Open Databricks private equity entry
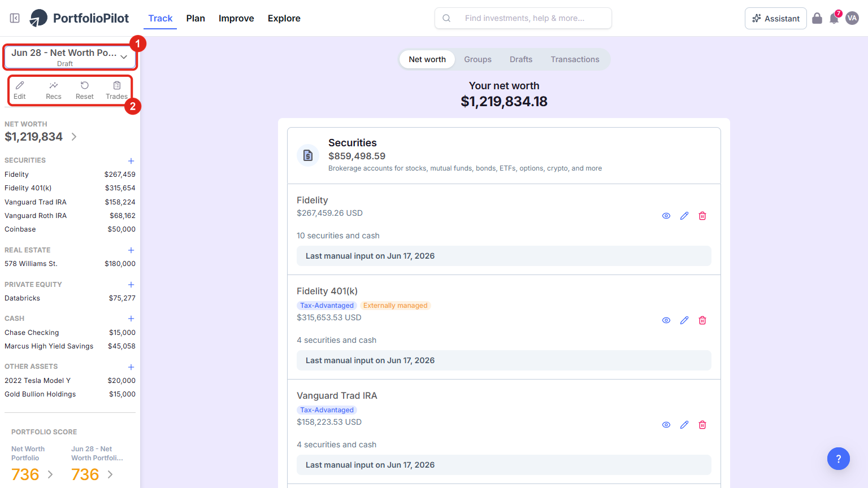This screenshot has width=868, height=488. 70,298
